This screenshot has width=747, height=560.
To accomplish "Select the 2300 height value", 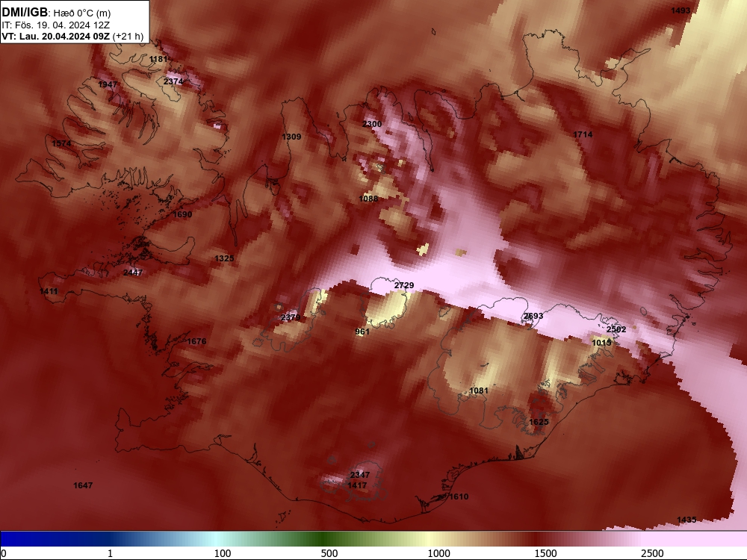I will point(372,124).
